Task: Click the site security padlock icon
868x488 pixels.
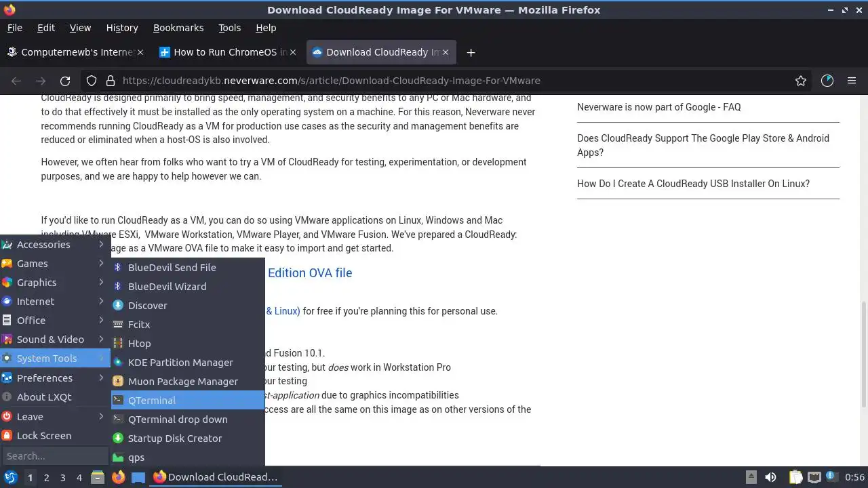Action: [111, 81]
